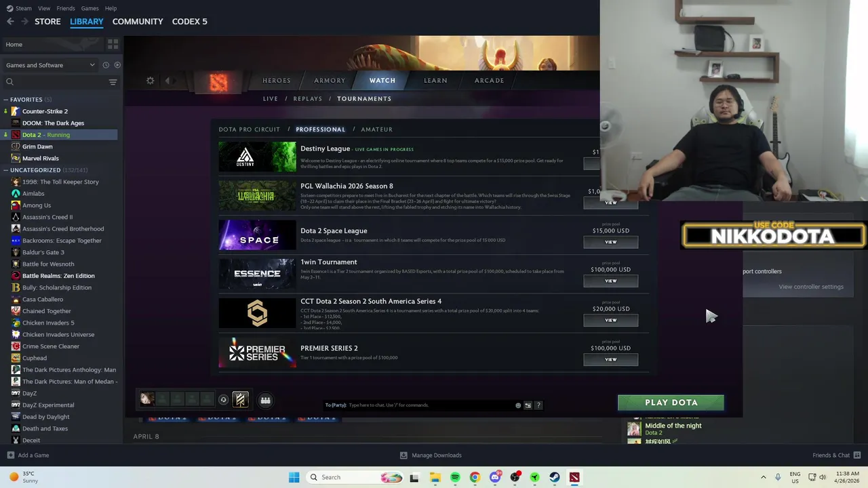The height and width of the screenshot is (488, 868).
Task: Switch to Steam COMMUNITY tab
Action: pyautogui.click(x=138, y=22)
